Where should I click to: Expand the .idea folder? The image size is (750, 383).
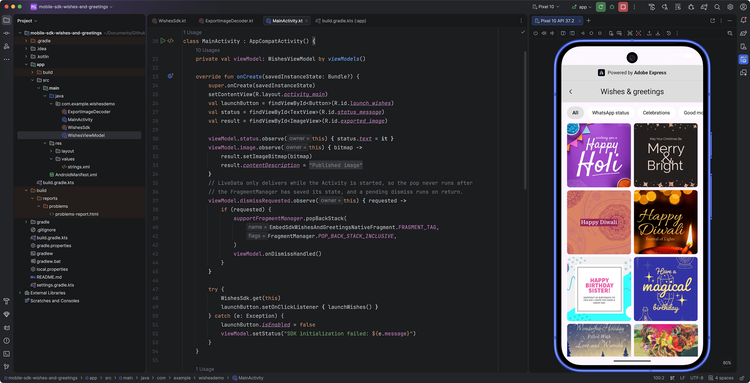click(x=26, y=49)
